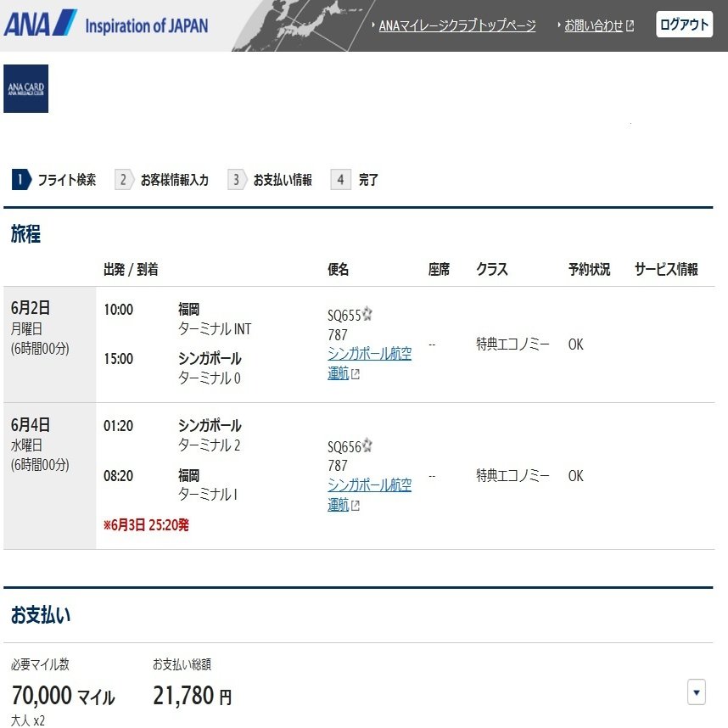
Task: Click the Star Alliance icon beside SQ656
Action: 367,444
